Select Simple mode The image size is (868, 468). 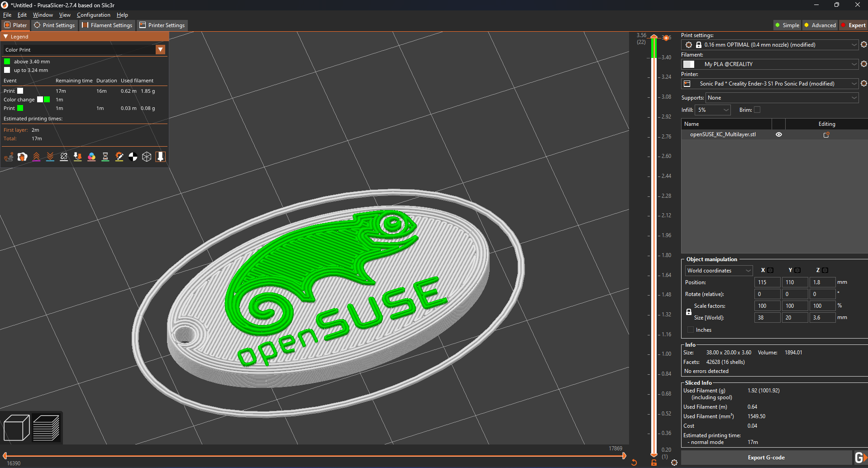point(787,25)
